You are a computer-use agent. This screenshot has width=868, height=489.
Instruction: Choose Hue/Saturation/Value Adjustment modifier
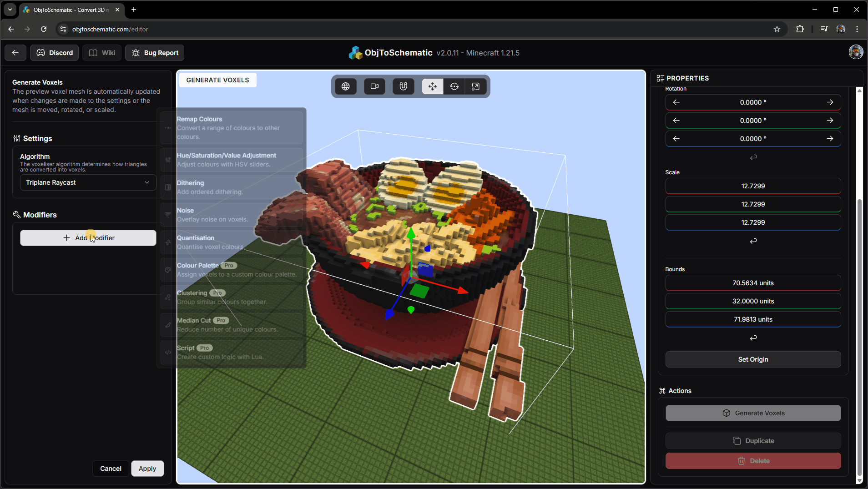click(232, 160)
